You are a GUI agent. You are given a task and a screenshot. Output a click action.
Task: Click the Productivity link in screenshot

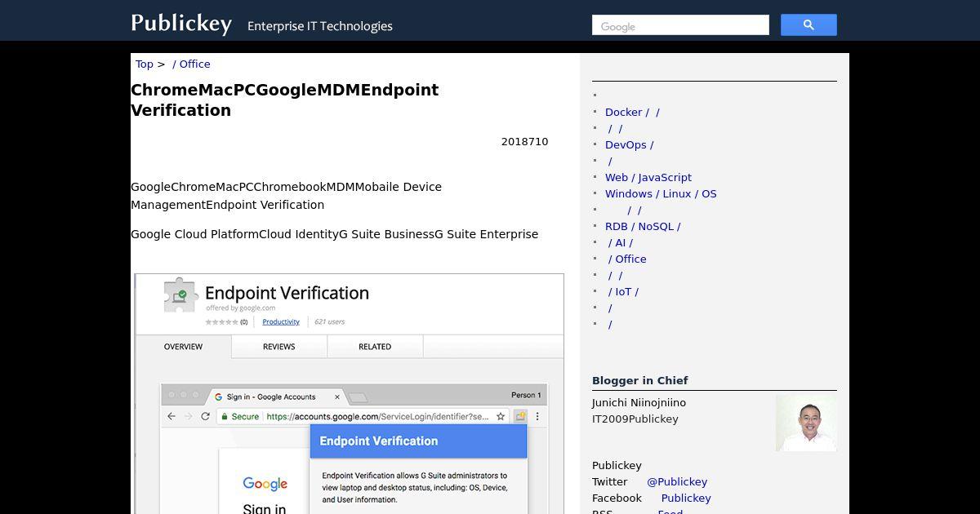click(281, 321)
